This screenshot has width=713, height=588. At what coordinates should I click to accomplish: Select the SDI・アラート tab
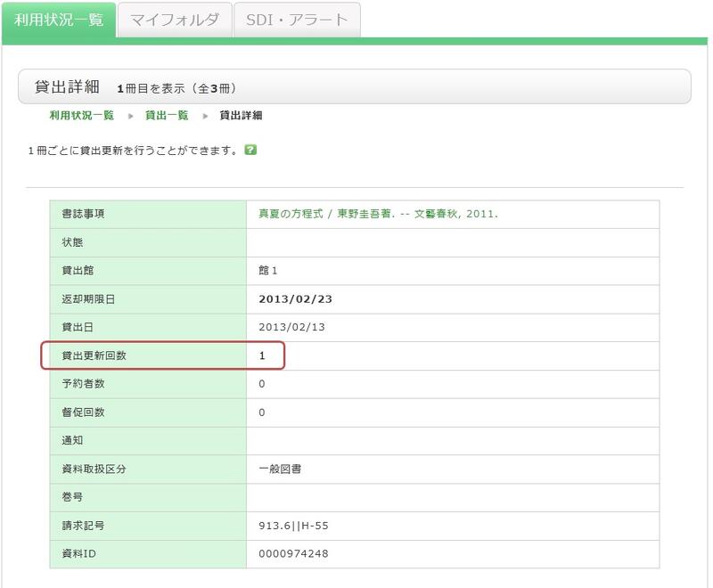click(x=297, y=20)
